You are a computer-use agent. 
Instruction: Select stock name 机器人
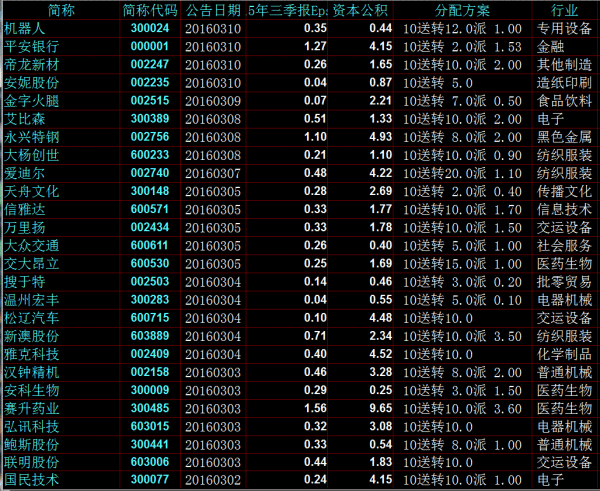pyautogui.click(x=24, y=28)
